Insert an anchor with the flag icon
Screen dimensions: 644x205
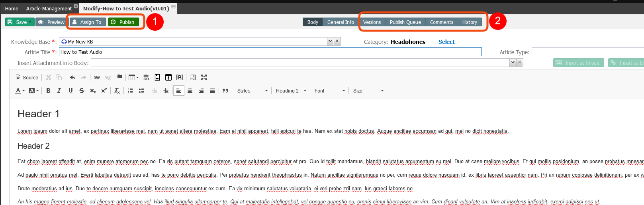[x=119, y=77]
